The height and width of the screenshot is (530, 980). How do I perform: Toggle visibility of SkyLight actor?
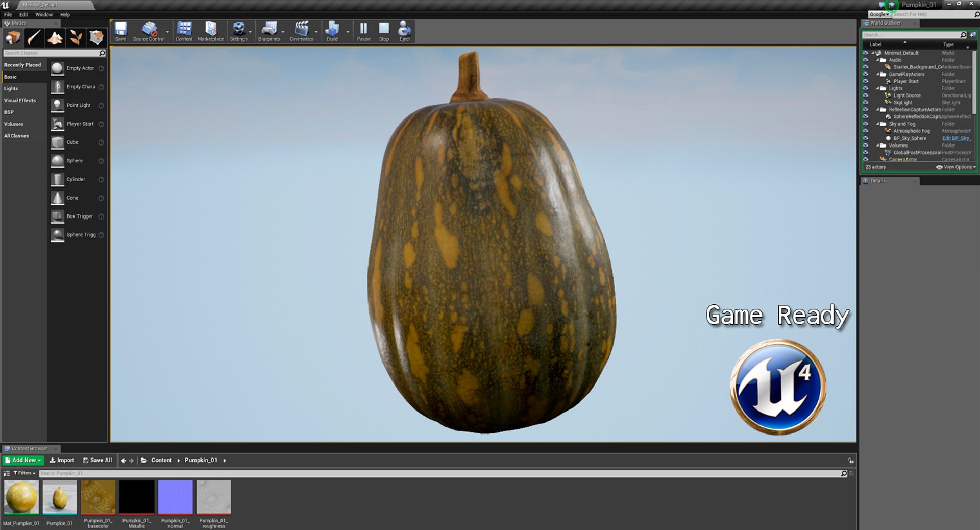(x=865, y=103)
